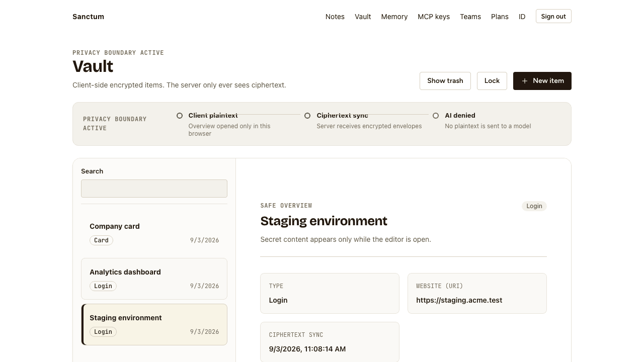This screenshot has height=362, width=644.
Task: Click the Login tag under Analytics dashboard
Action: (x=103, y=286)
